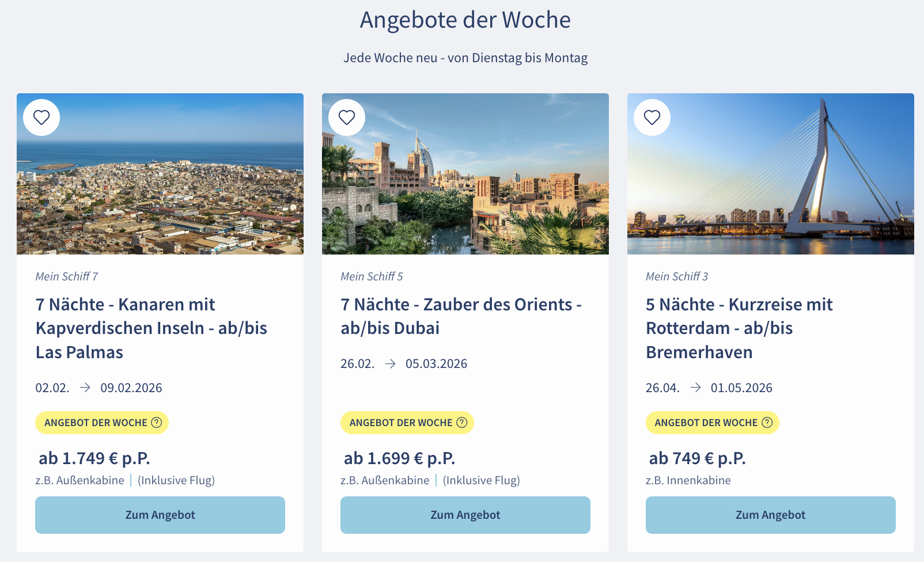Click the arrow between 02.02. and 09.02.2026

(x=85, y=388)
